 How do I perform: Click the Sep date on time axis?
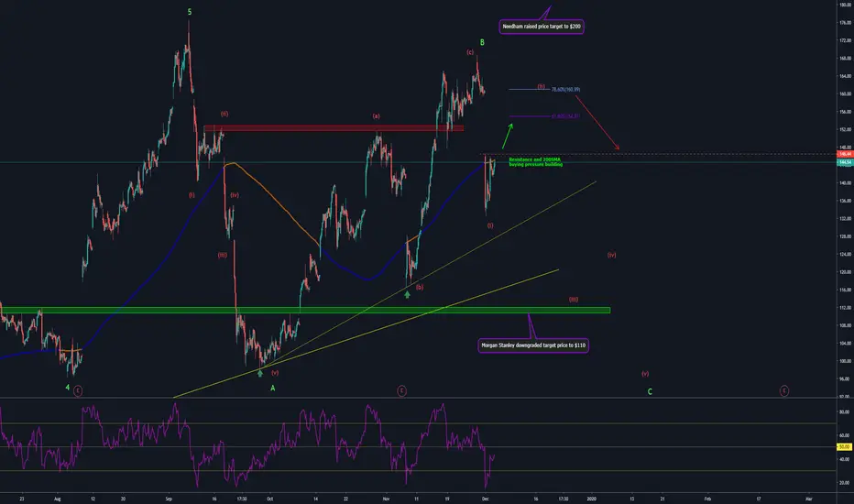click(x=169, y=499)
